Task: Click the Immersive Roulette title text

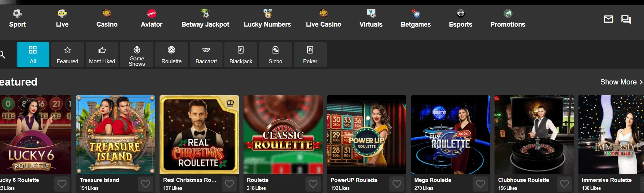Action: 607,180
